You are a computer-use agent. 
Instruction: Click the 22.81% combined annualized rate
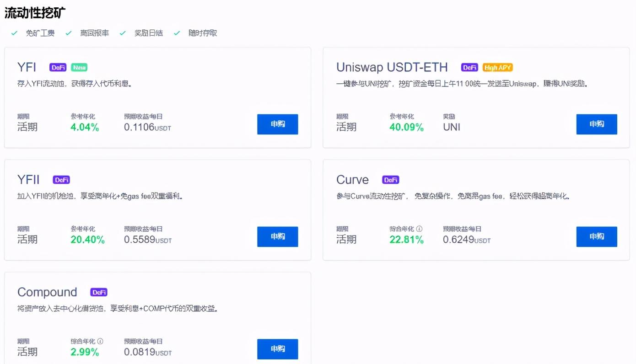click(406, 240)
